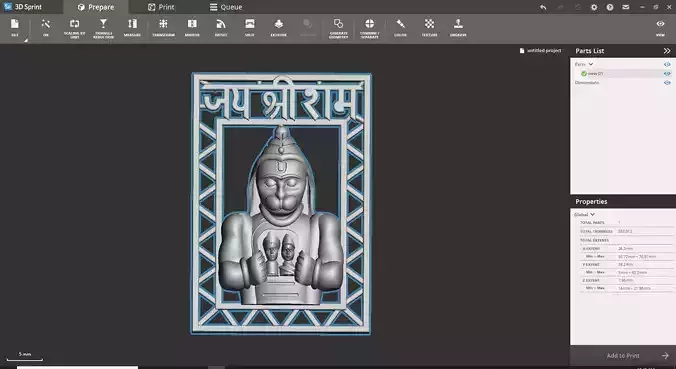The width and height of the screenshot is (676, 369).
Task: Expand the Global properties dropdown
Action: (x=593, y=214)
